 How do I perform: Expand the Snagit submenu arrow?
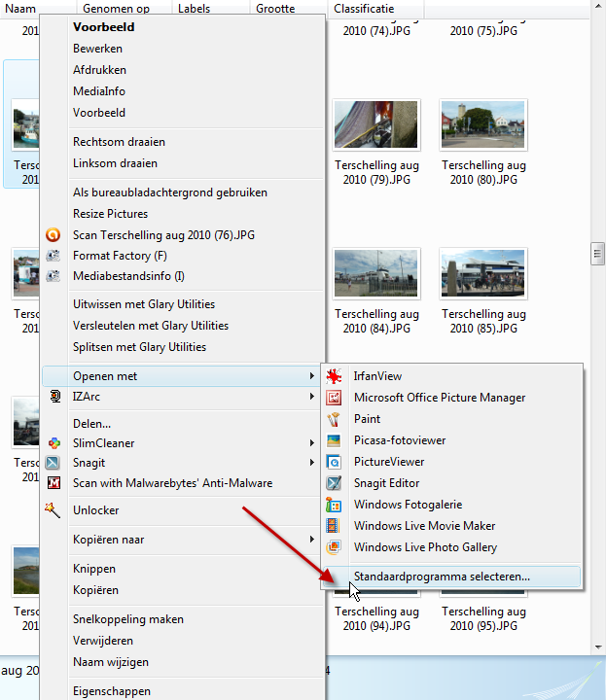[x=311, y=463]
